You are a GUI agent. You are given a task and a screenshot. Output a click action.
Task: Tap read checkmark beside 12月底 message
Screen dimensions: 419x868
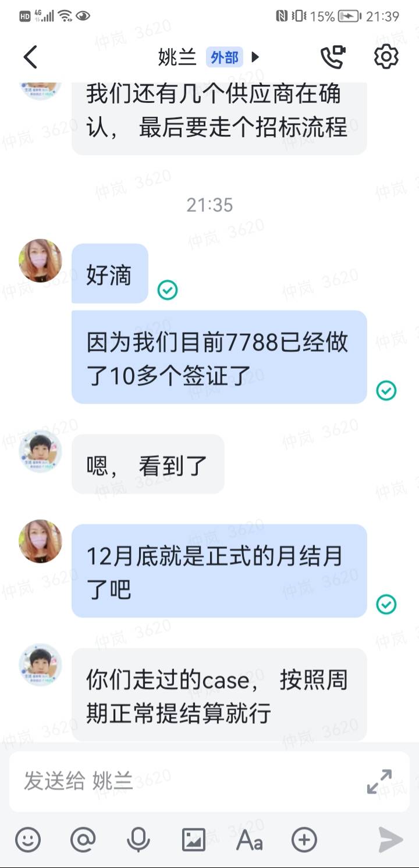point(386,604)
